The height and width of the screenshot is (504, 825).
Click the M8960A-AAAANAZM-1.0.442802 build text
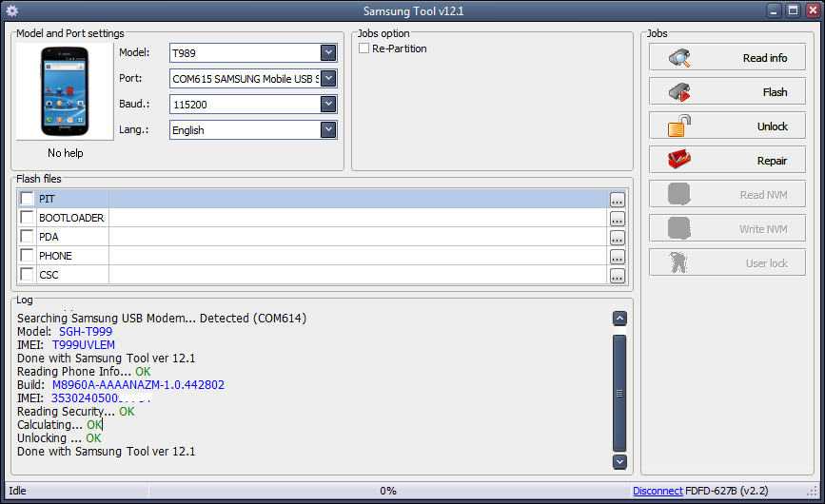click(138, 385)
